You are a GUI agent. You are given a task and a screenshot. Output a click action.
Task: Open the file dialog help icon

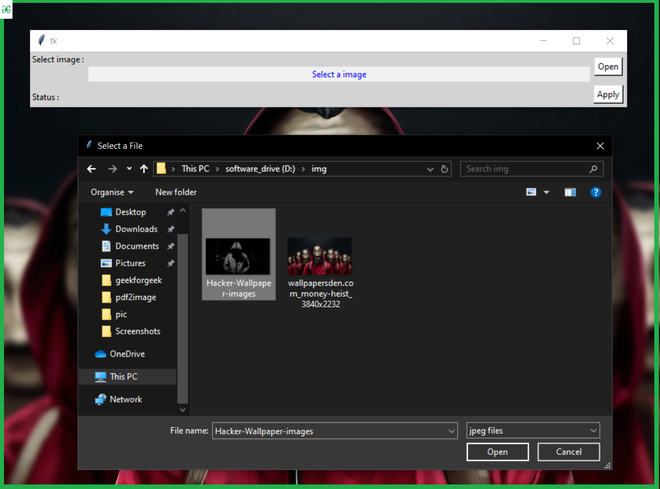coord(596,192)
